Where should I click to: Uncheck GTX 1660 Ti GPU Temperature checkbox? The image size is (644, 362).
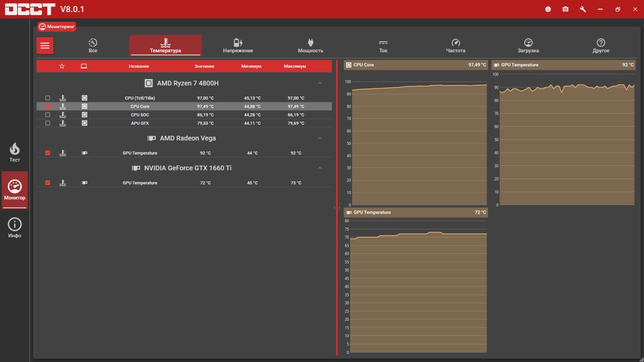pyautogui.click(x=48, y=183)
